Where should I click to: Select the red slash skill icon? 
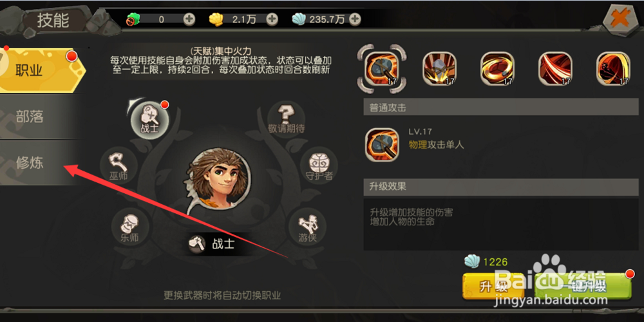(x=556, y=68)
